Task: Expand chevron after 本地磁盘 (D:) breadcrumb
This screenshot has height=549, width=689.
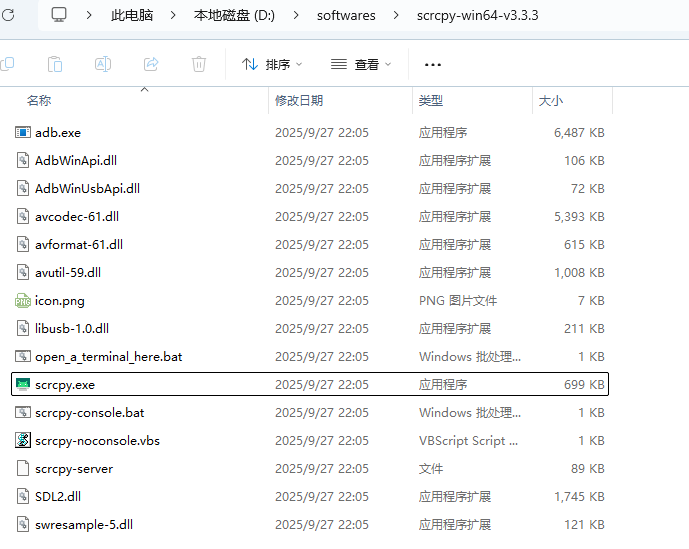Action: tap(296, 15)
